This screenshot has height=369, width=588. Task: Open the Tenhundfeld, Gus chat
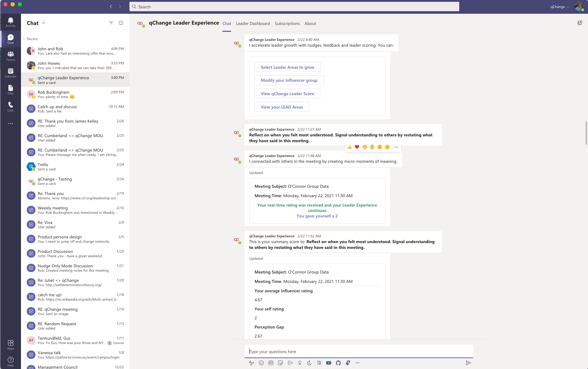point(75,340)
